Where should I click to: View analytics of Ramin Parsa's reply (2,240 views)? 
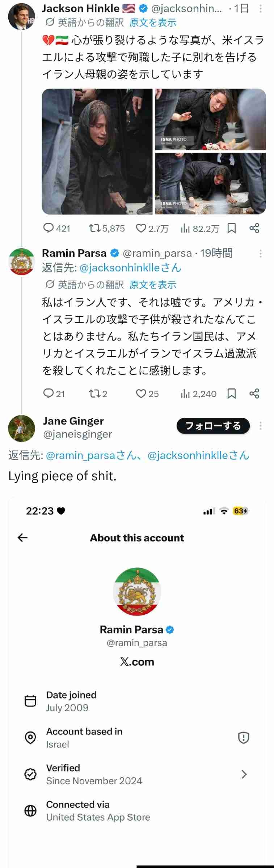(199, 393)
